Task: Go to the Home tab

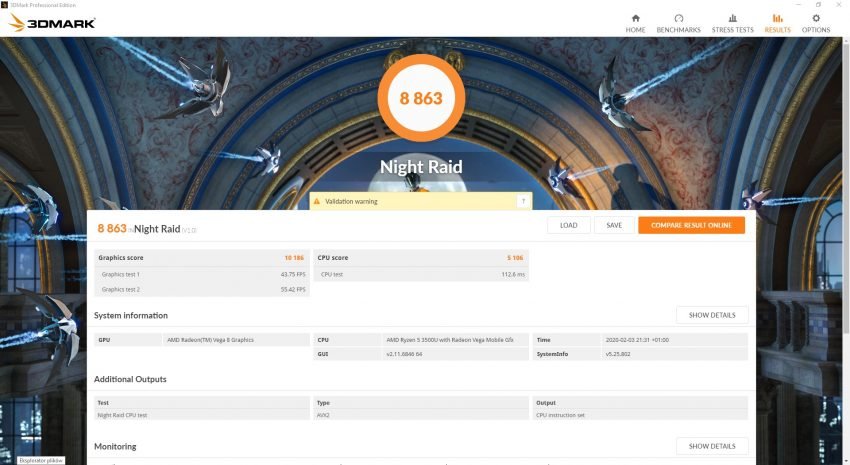Action: tap(635, 24)
